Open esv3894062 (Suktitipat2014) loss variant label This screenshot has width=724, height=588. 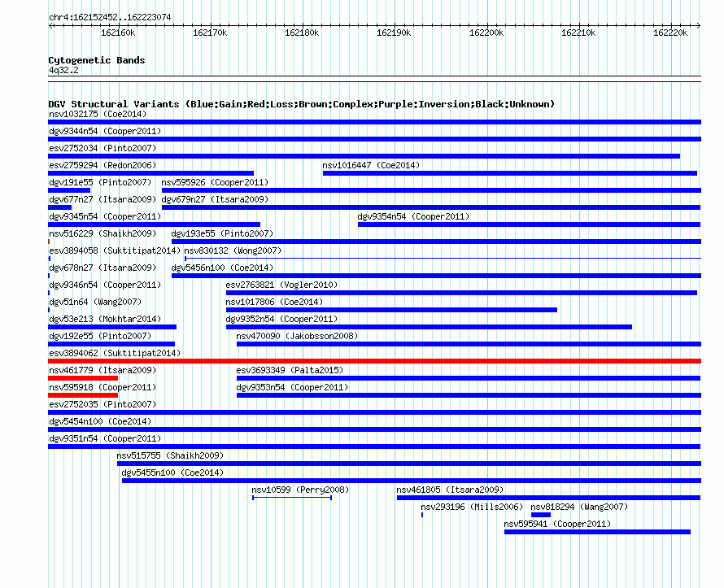[115, 353]
